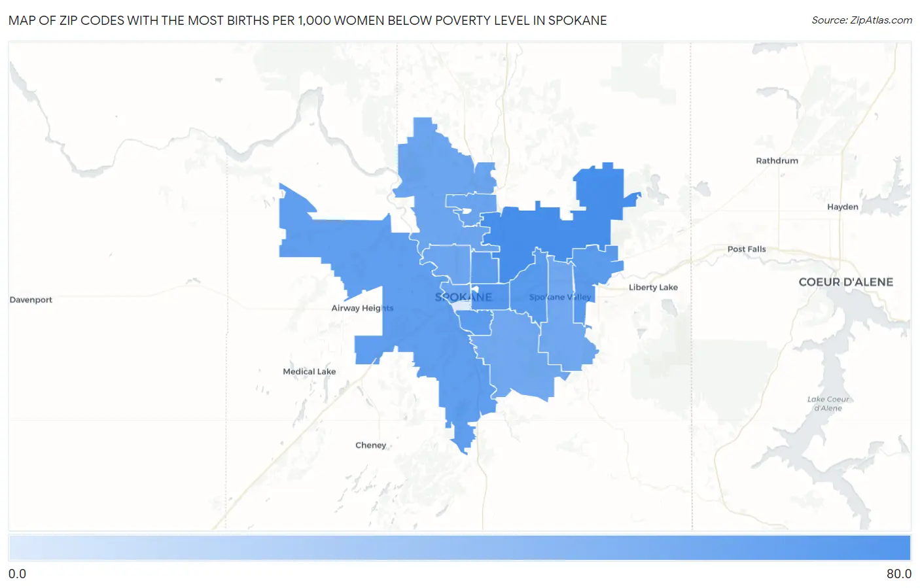Click the Lake Coeur d'Alene label

coord(828,404)
